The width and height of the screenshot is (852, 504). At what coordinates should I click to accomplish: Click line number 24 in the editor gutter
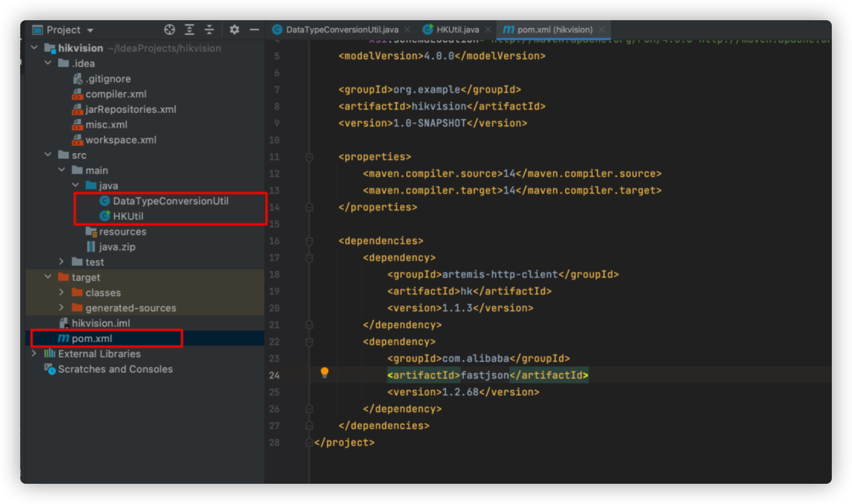coord(274,375)
